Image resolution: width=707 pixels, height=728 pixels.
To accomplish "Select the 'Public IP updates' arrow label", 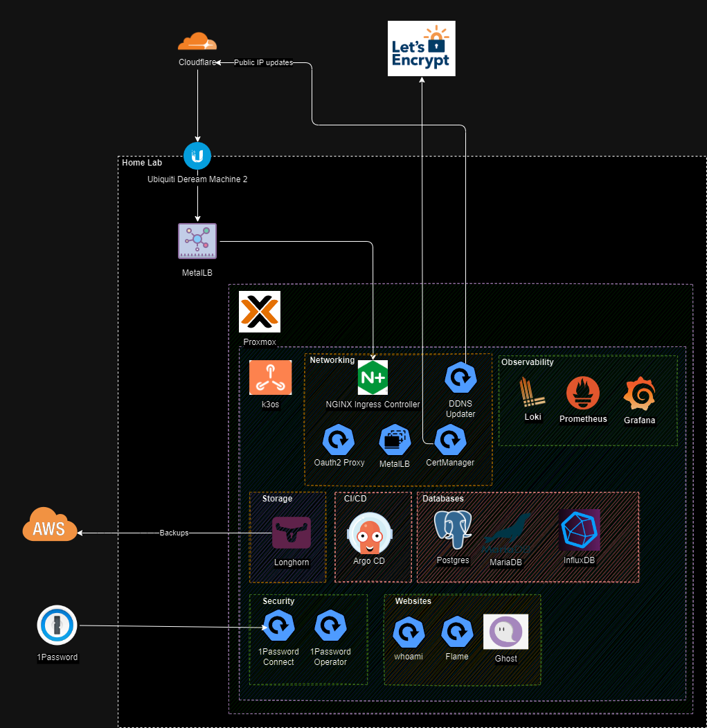I will tap(263, 62).
